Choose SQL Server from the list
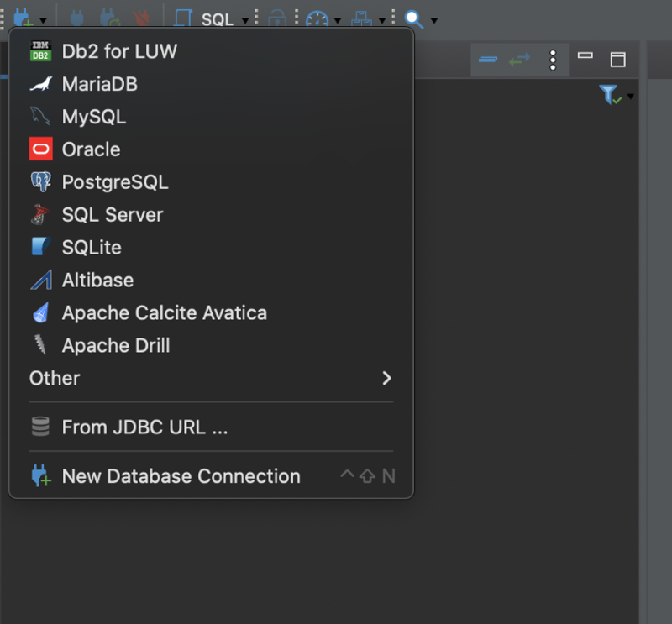 pyautogui.click(x=211, y=214)
